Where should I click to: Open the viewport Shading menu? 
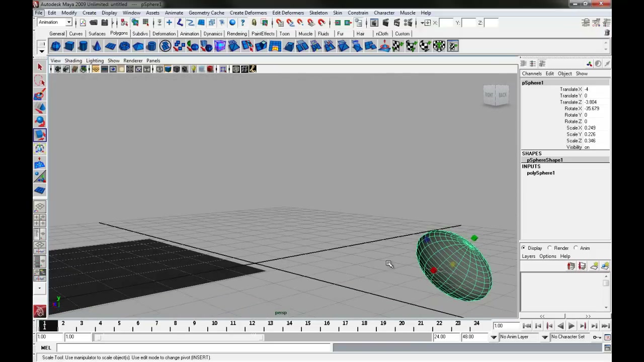tap(73, 60)
